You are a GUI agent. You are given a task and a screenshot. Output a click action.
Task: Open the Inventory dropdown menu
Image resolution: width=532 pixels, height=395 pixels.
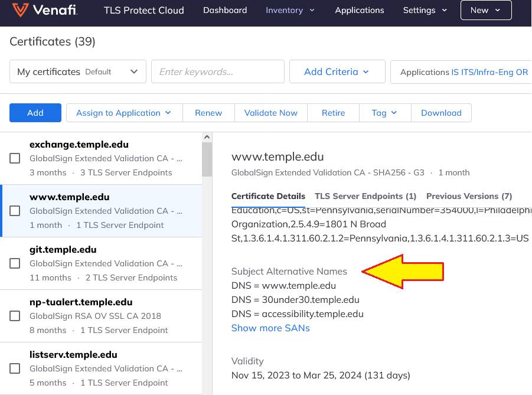pos(290,10)
